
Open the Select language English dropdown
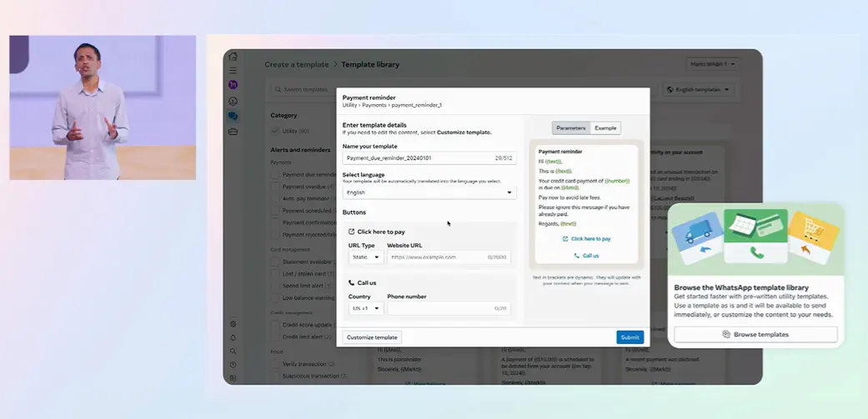click(429, 192)
